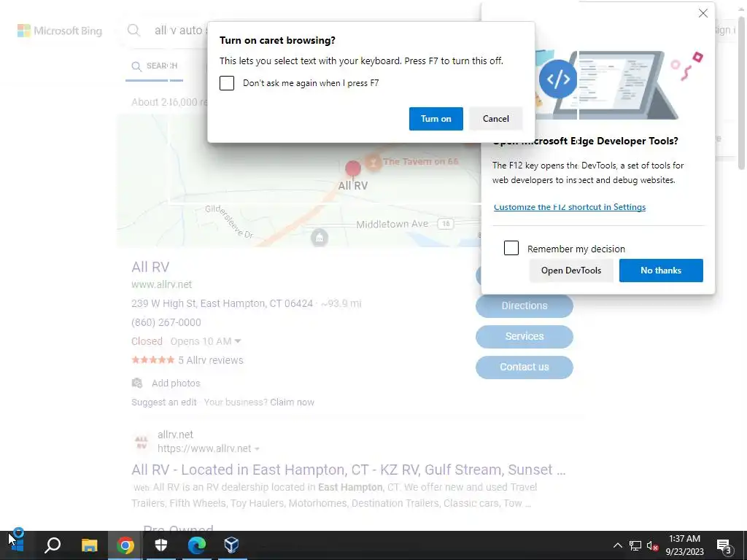The image size is (747, 560).
Task: Click the Contact us button
Action: click(524, 367)
